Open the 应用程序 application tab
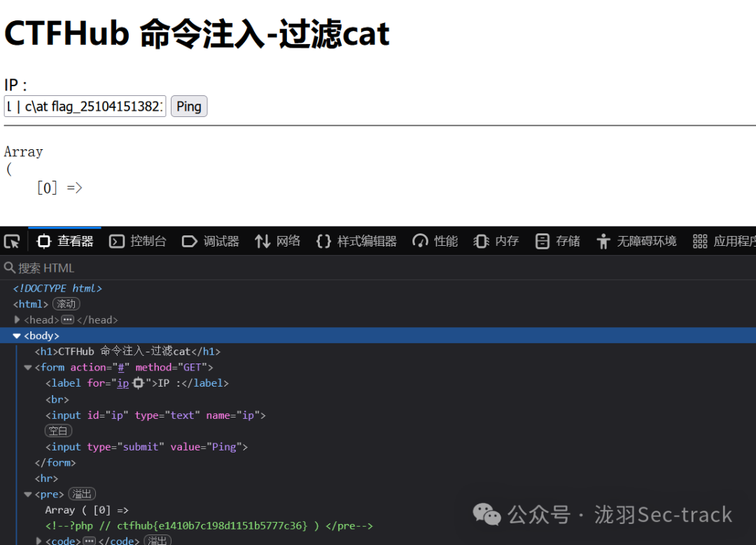The height and width of the screenshot is (545, 756). (x=723, y=241)
